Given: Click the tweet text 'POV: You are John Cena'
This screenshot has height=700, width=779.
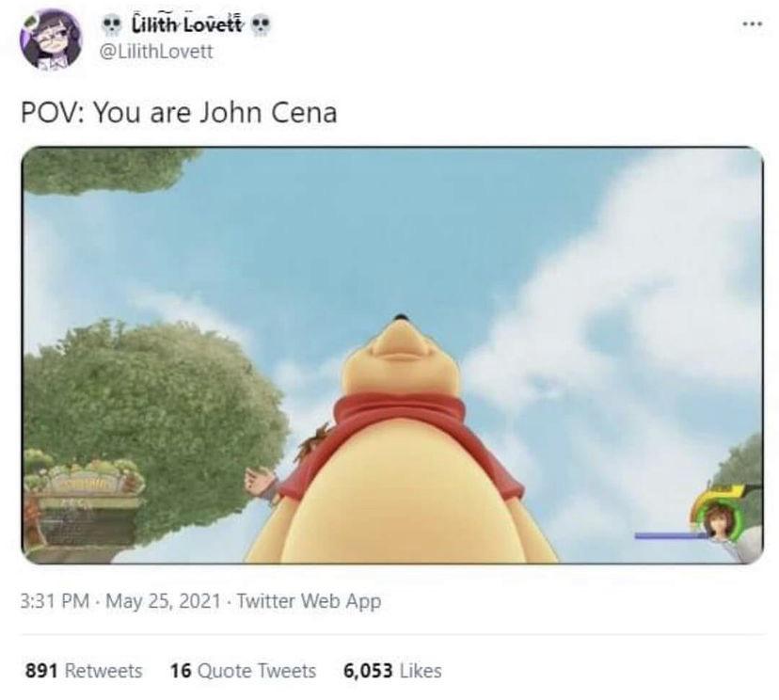Looking at the screenshot, I should click(x=179, y=113).
